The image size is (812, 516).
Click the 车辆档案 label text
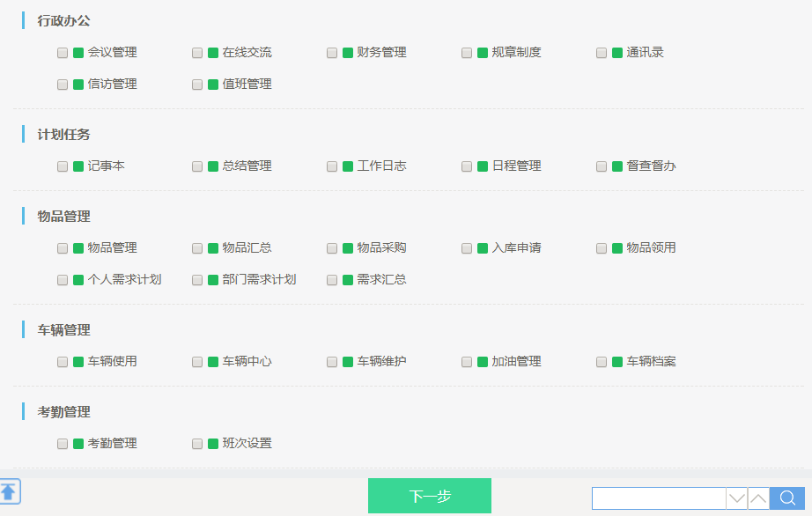tap(652, 361)
